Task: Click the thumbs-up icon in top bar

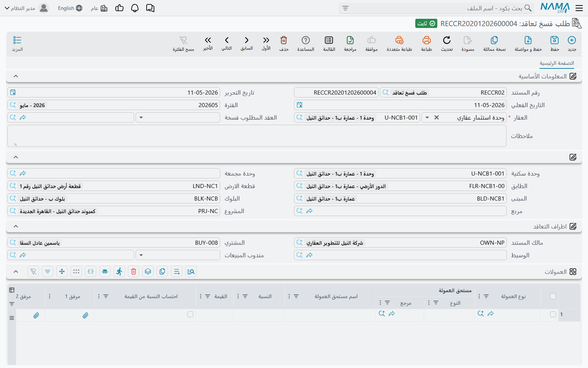Action: pyautogui.click(x=119, y=8)
